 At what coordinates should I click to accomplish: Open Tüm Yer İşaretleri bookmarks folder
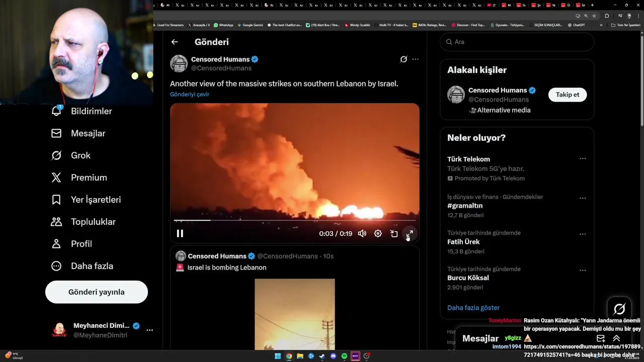click(x=625, y=25)
